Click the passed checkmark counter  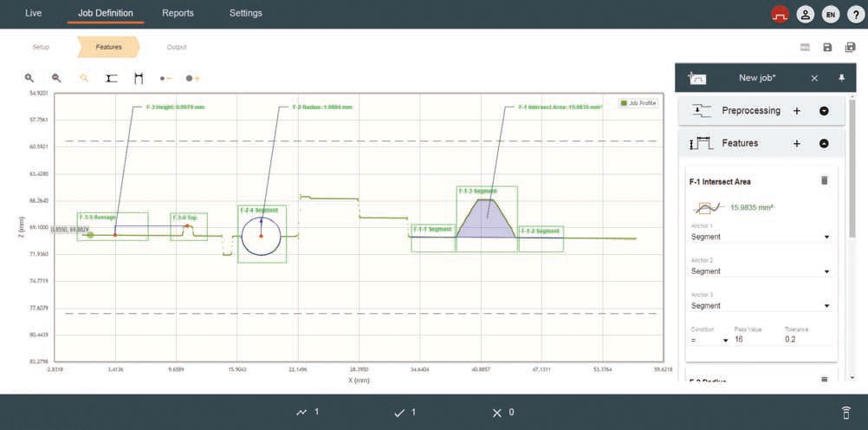[x=405, y=413]
